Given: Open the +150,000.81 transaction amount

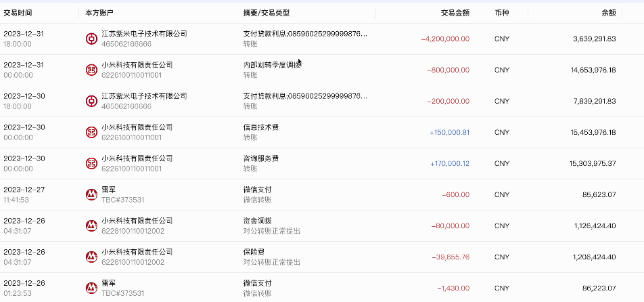Looking at the screenshot, I should point(449,132).
